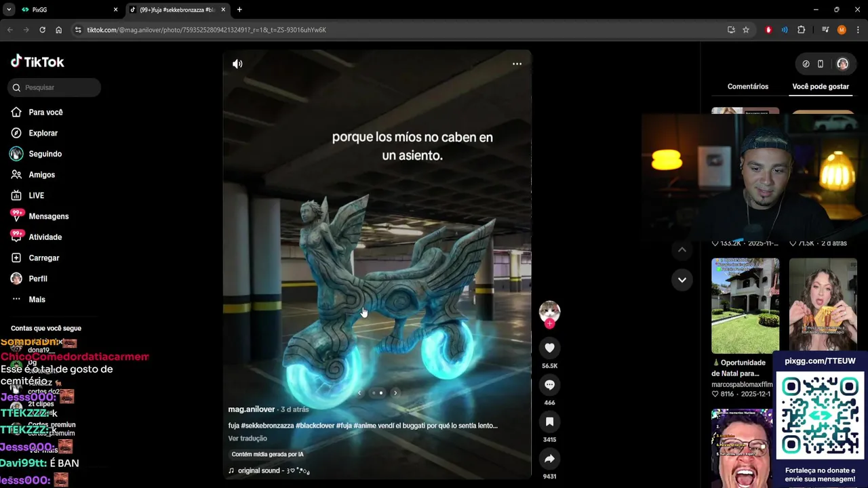868x488 pixels.
Task: Open a new browser tab
Action: (x=239, y=10)
